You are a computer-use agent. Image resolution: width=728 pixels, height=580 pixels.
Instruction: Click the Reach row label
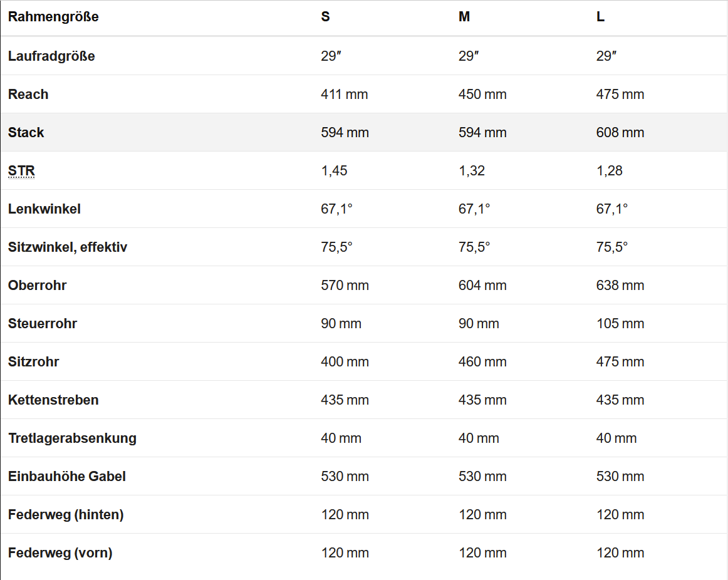(x=28, y=95)
